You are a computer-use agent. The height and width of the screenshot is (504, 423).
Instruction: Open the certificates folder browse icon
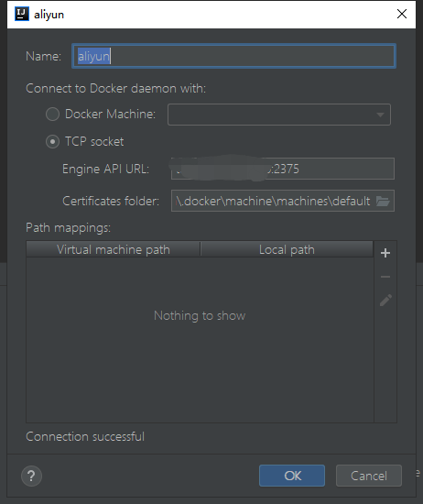(383, 202)
